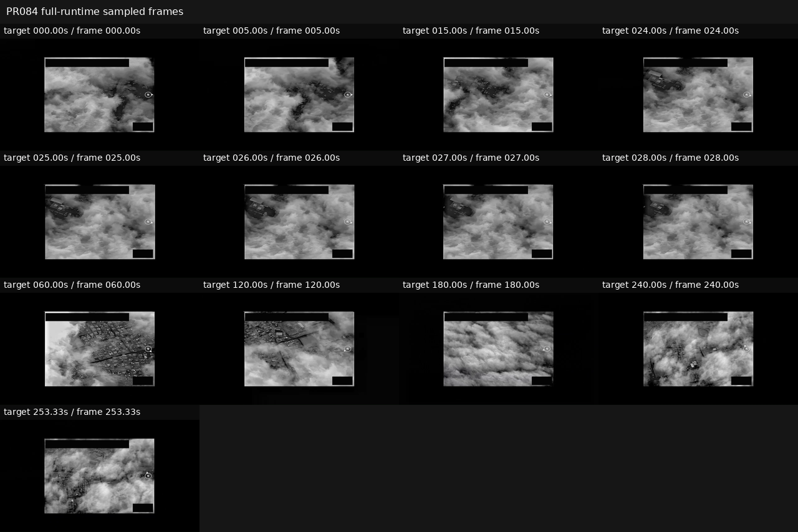
Task: Click compass marker in the 000.00s frame
Action: pos(148,95)
